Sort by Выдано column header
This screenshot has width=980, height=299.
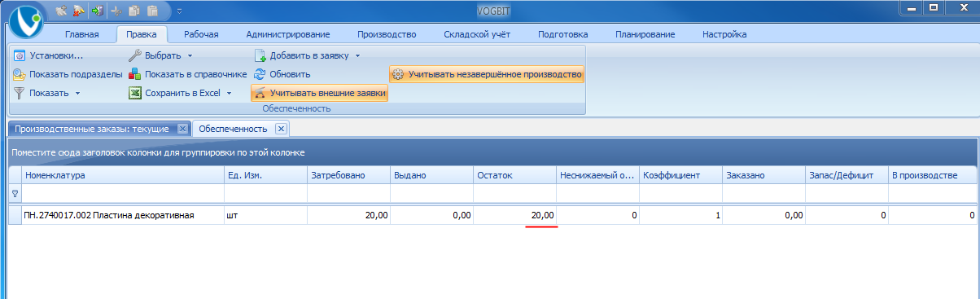click(431, 175)
